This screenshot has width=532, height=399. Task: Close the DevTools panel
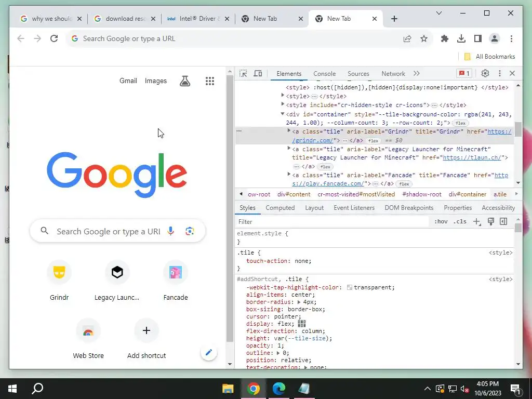512,73
